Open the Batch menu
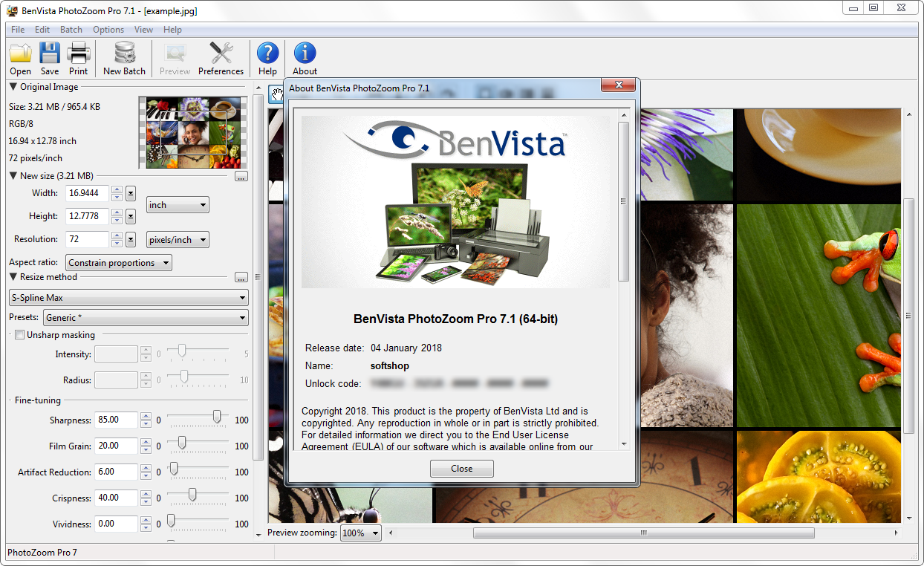 [x=71, y=30]
